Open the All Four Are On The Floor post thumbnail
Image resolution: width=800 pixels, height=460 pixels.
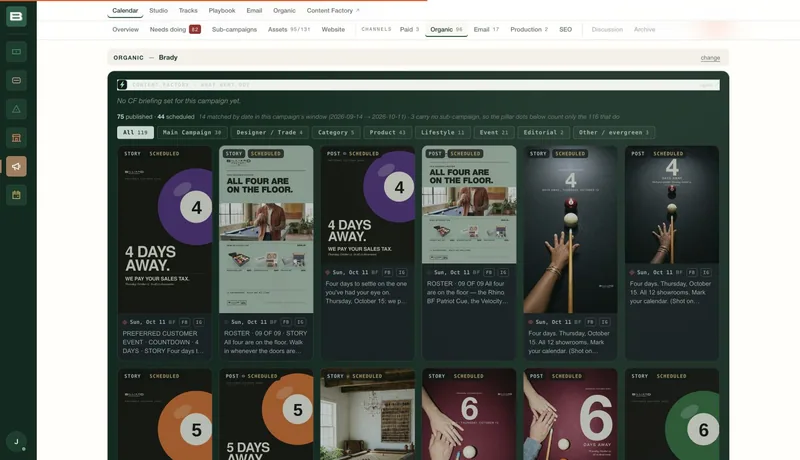469,205
